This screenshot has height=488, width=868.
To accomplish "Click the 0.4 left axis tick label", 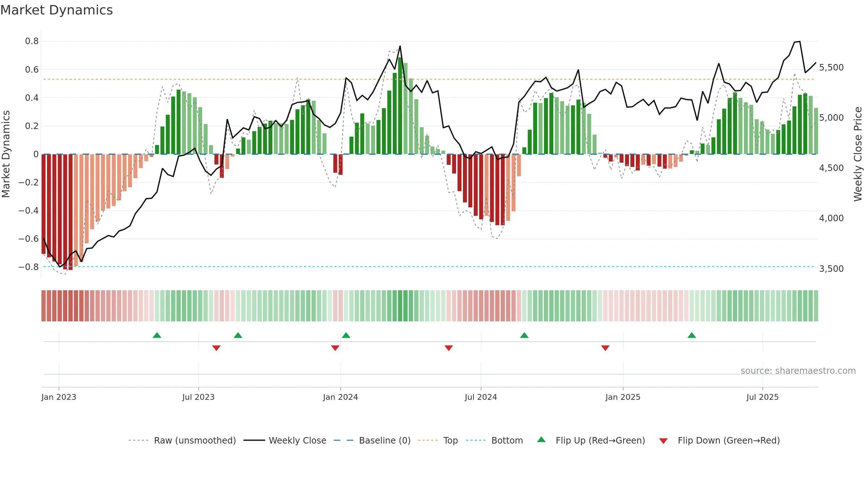I will [32, 98].
